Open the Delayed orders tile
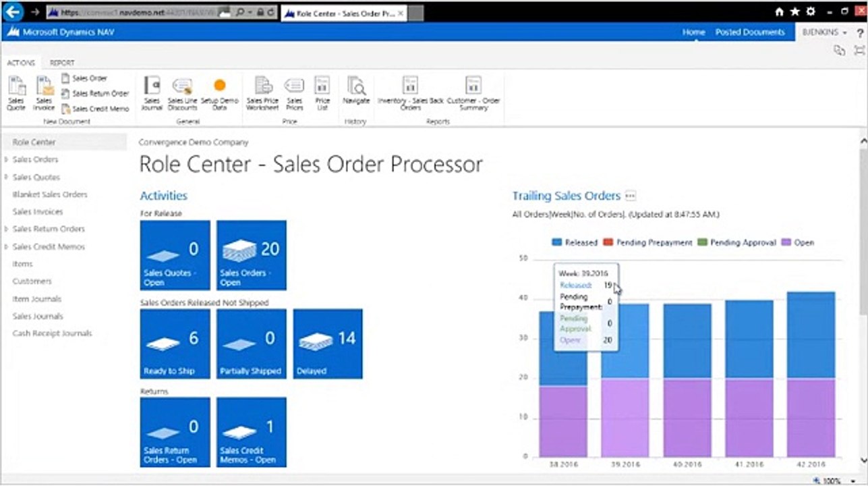Image resolution: width=868 pixels, height=486 pixels. coord(328,344)
